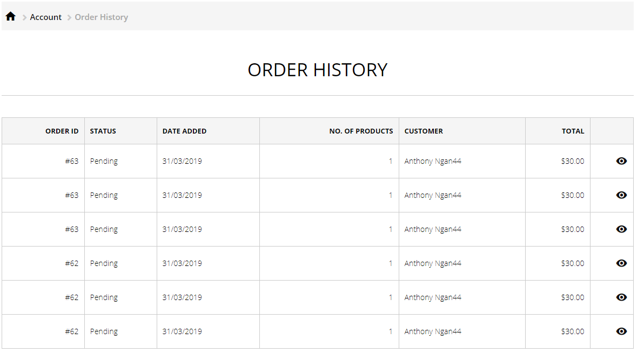Click the NO. OF PRODUCTS column header
This screenshot has width=644, height=359.
point(361,131)
